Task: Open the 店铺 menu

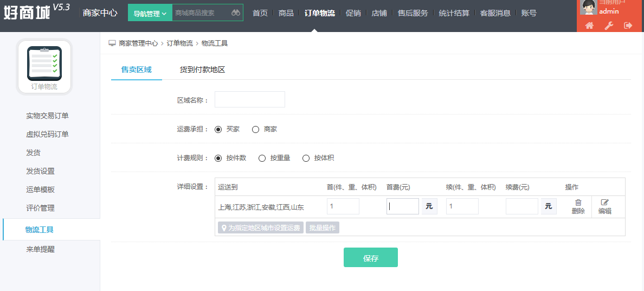Action: 379,13
